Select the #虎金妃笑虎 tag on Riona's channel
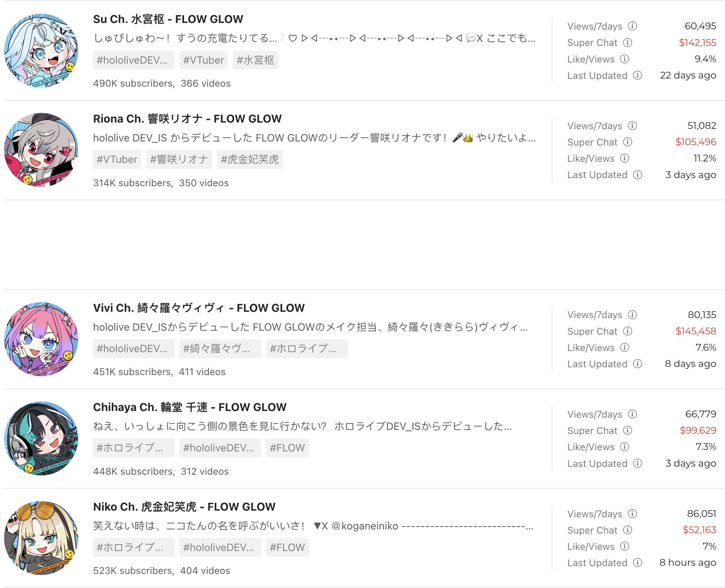 pyautogui.click(x=250, y=160)
